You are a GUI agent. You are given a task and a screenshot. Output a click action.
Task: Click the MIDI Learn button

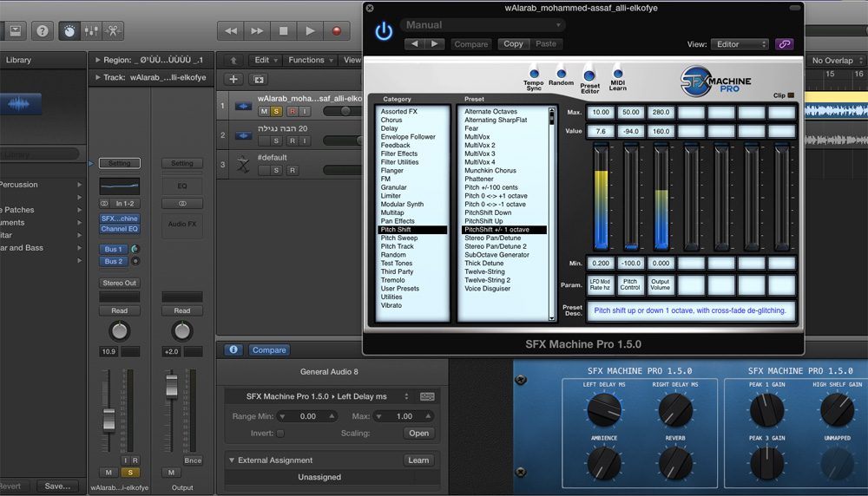[618, 74]
